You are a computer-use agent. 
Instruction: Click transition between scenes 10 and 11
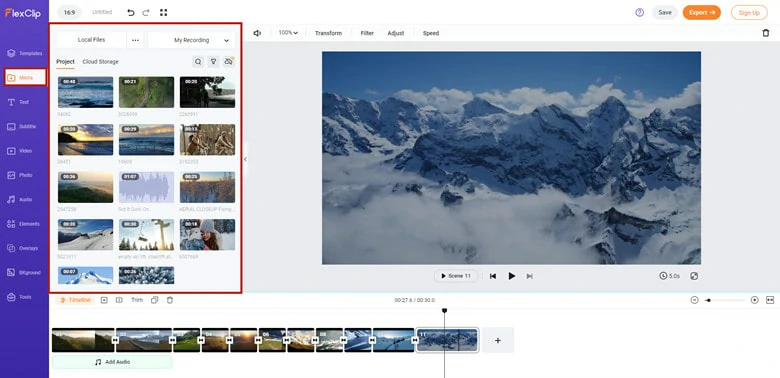(x=415, y=340)
